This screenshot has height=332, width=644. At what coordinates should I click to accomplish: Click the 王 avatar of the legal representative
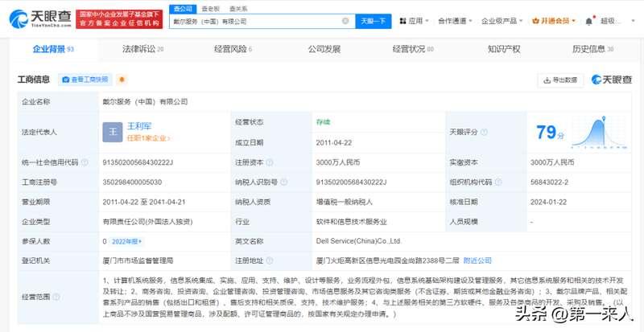(113, 132)
